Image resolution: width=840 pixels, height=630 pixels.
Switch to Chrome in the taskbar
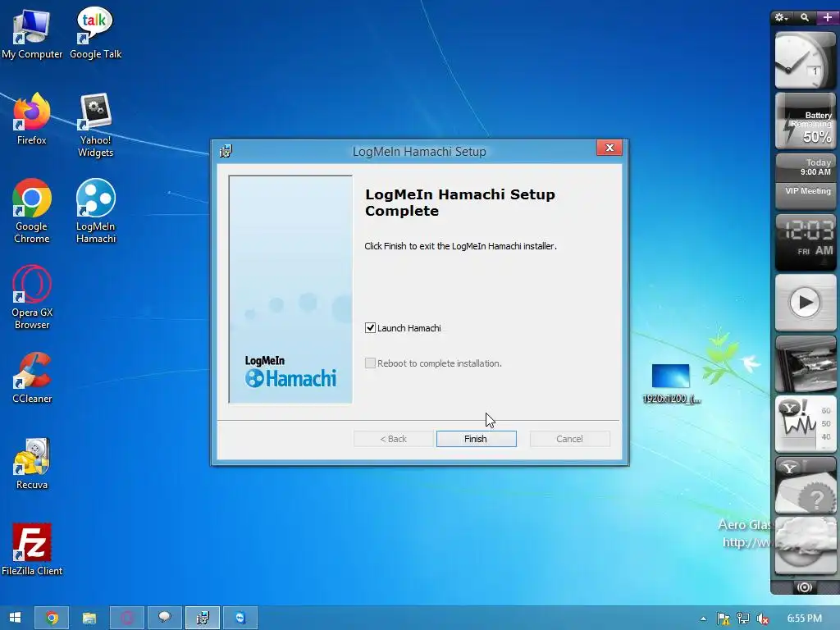(x=52, y=618)
